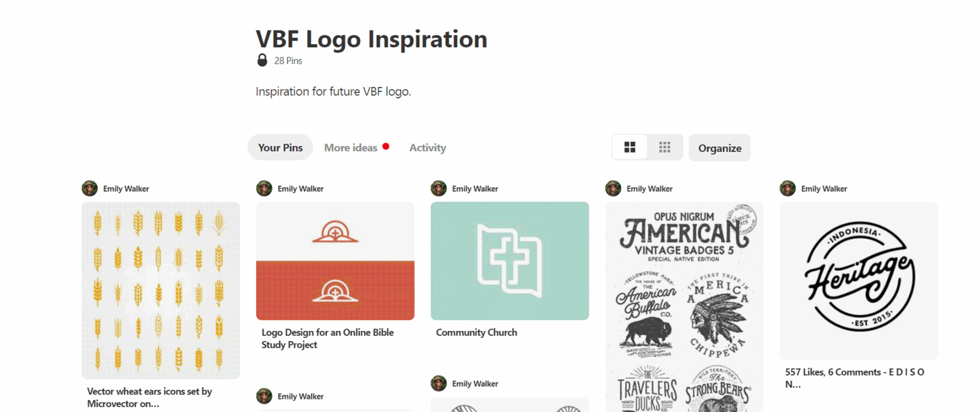This screenshot has height=412, width=980.
Task: Open the Activity tab
Action: coord(427,148)
